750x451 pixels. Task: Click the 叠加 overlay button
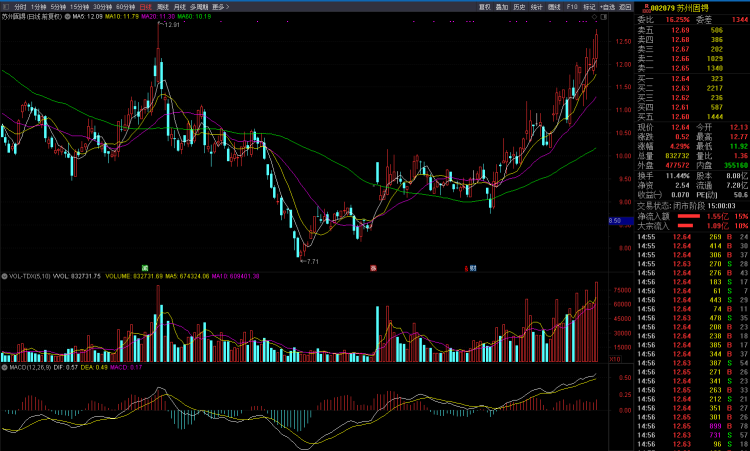502,7
